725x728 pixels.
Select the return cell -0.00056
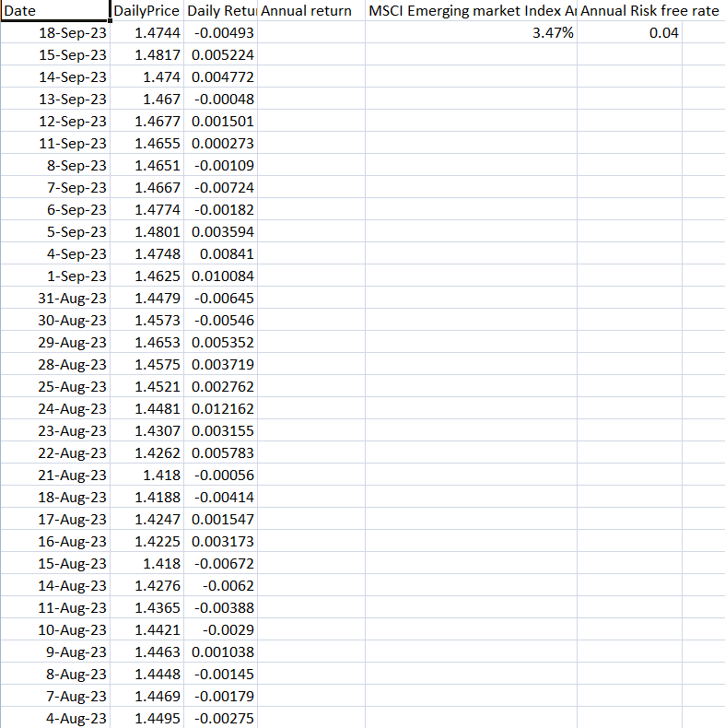220,475
